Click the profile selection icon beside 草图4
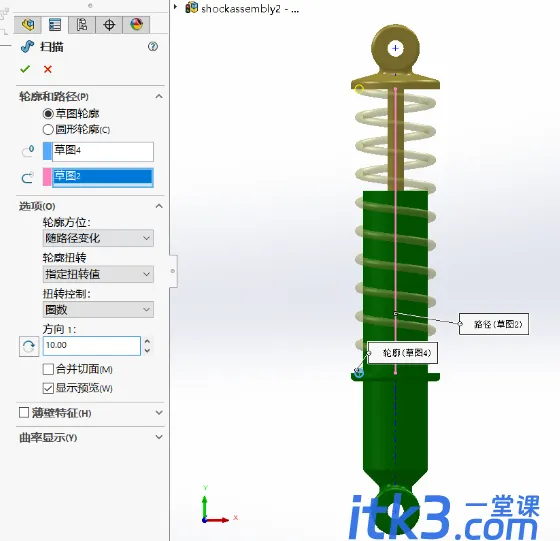This screenshot has height=541, width=560. coord(28,151)
